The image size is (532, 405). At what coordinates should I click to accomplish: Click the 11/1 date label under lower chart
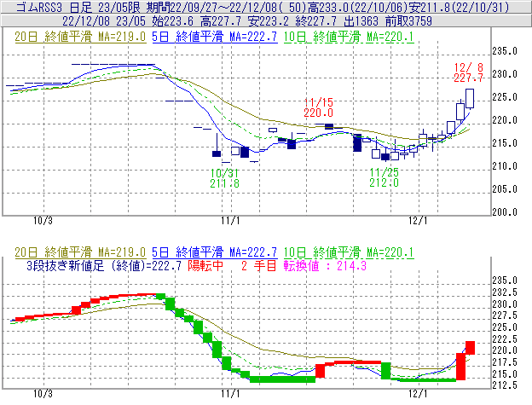230,394
